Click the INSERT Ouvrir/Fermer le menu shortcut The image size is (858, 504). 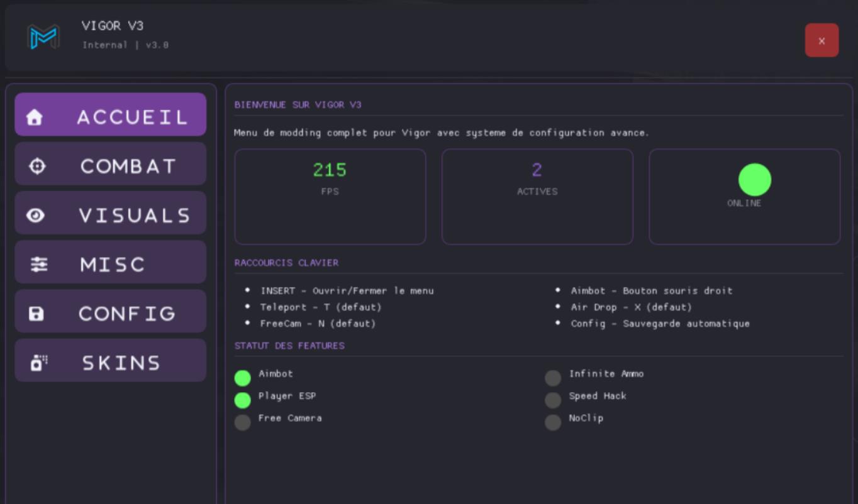[x=347, y=291]
